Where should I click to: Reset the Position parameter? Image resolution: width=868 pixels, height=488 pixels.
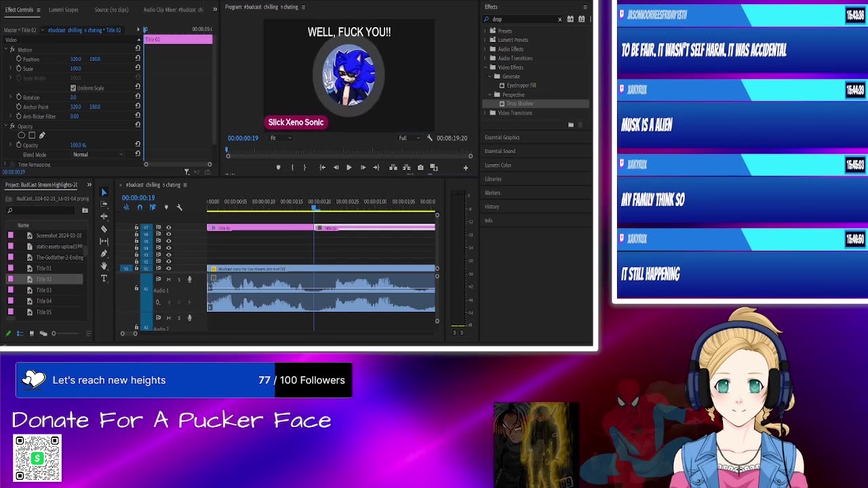click(138, 58)
